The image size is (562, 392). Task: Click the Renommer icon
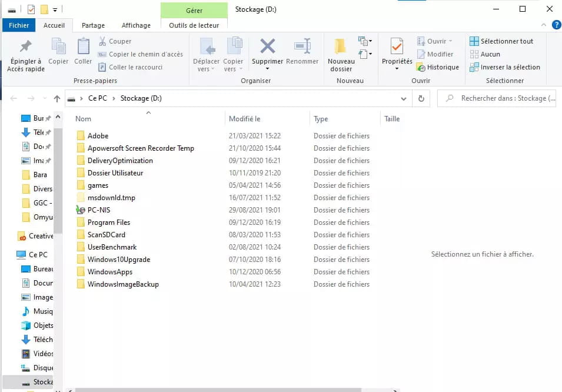tap(302, 46)
